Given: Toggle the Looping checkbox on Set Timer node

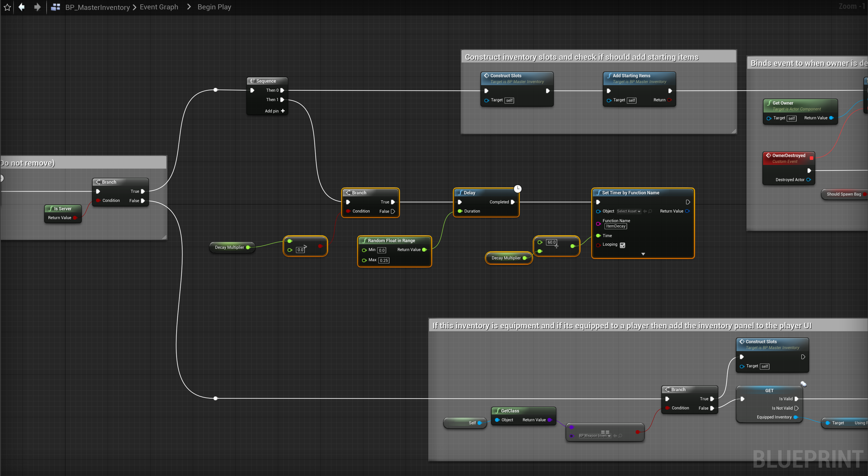Looking at the screenshot, I should [x=622, y=245].
